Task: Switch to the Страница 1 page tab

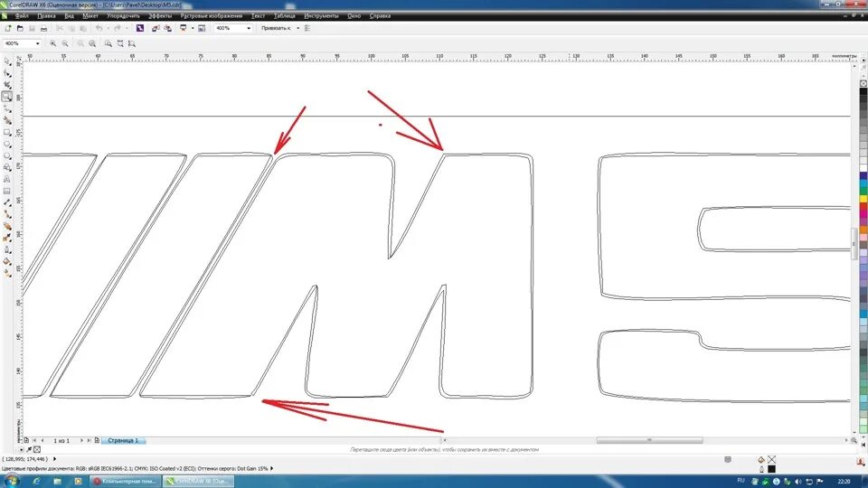Action: pyautogui.click(x=123, y=440)
